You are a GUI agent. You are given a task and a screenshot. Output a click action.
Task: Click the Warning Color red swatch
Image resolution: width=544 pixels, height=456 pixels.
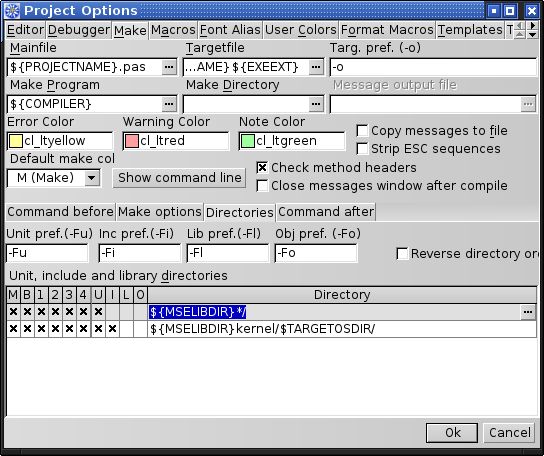point(132,141)
